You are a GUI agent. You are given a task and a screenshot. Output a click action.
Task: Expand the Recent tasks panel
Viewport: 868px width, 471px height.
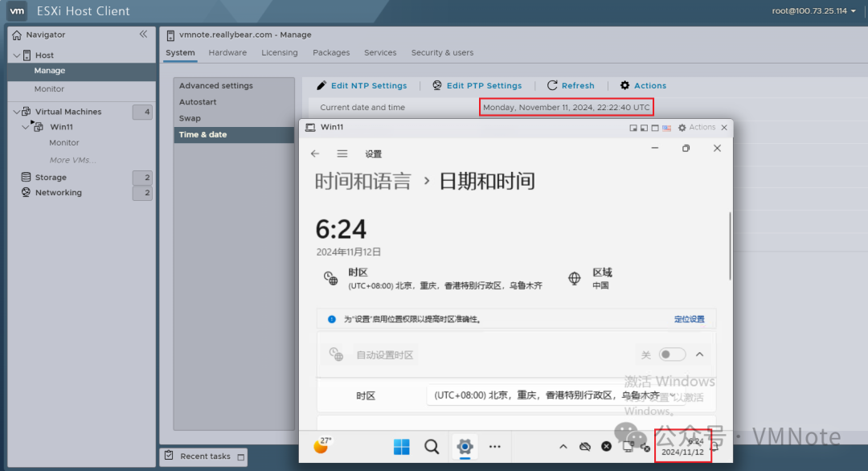[241, 457]
